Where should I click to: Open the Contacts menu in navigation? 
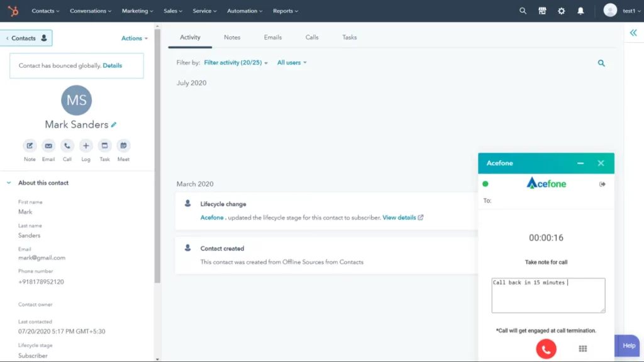(45, 11)
